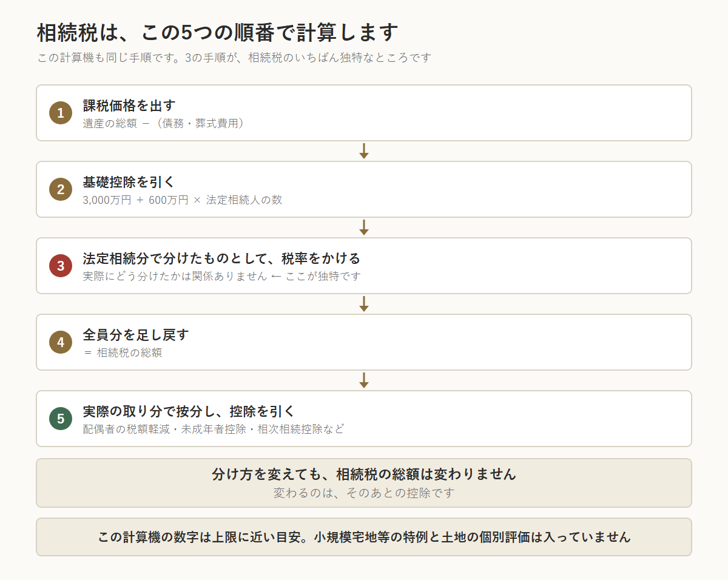Select the title 法定相続分で分けたものとして、税率をかける
728x580 pixels.
(x=221, y=259)
